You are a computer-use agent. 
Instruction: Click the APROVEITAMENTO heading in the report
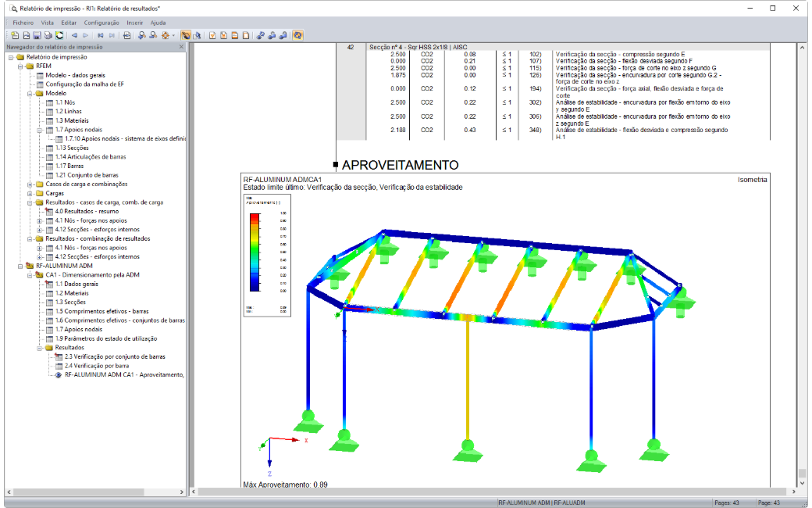click(400, 165)
